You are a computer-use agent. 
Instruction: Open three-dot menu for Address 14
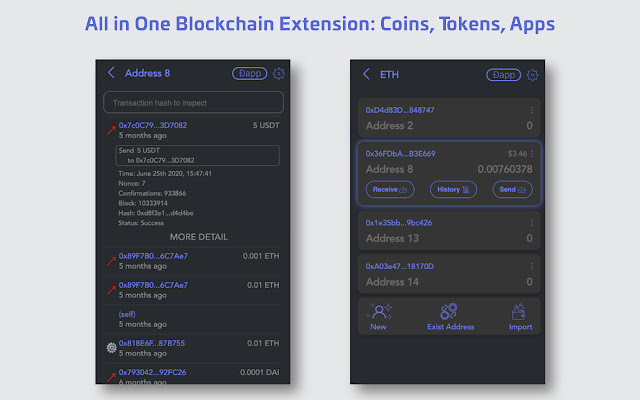[532, 266]
